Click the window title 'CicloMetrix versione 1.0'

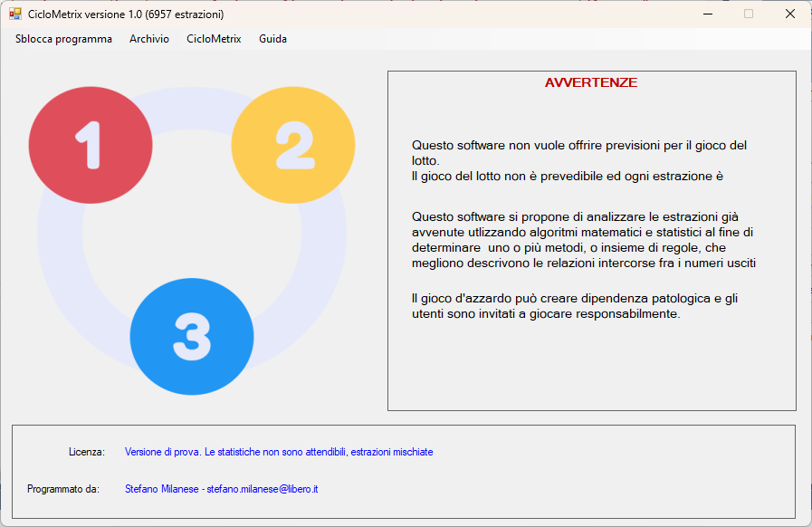click(x=126, y=14)
